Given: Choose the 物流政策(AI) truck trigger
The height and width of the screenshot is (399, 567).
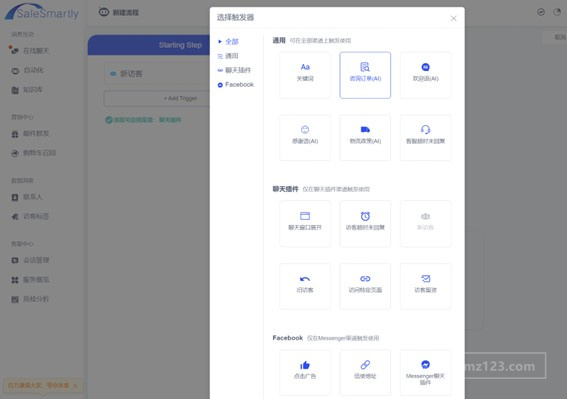Looking at the screenshot, I should point(365,137).
